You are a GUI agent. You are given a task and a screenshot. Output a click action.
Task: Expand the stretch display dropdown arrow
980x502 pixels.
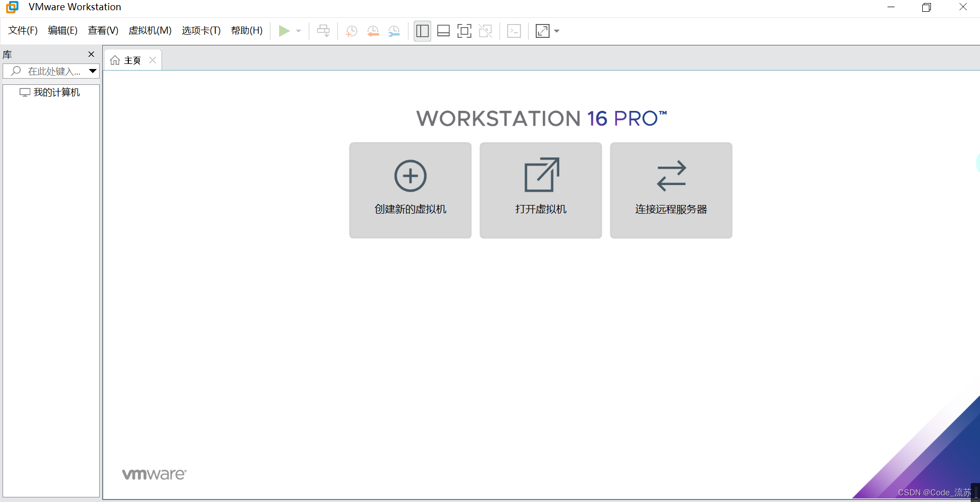tap(557, 31)
